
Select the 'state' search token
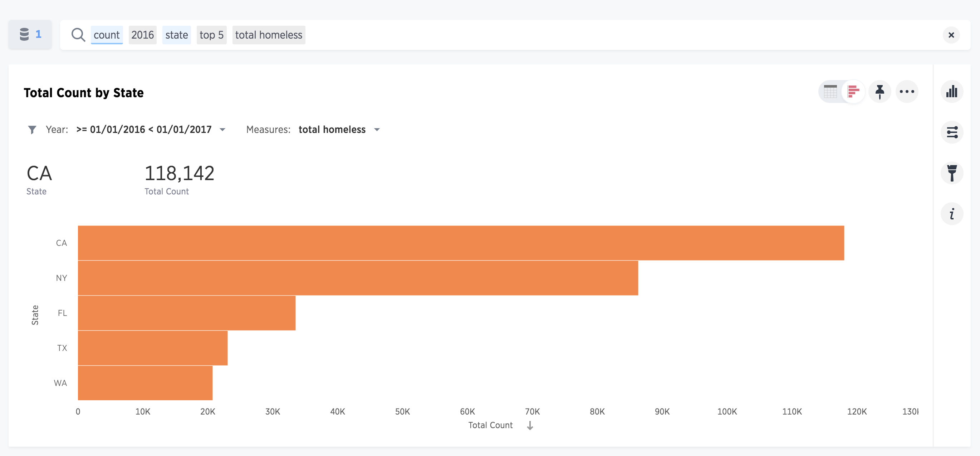[x=177, y=35]
